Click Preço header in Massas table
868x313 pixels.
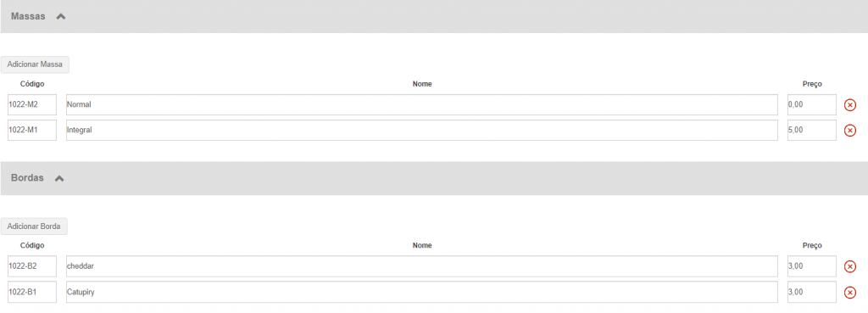coord(812,84)
